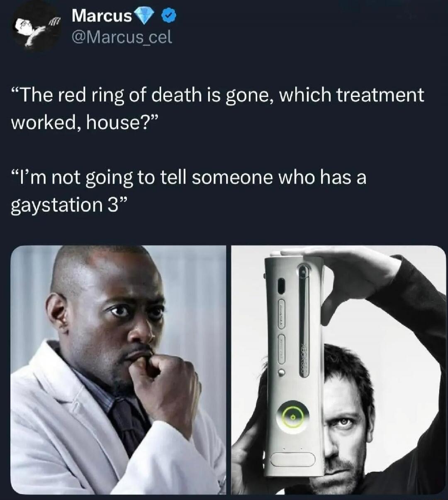Click the small round IR sensor on console
Image resolution: width=448 pixels, height=500 pixels.
coord(281,373)
